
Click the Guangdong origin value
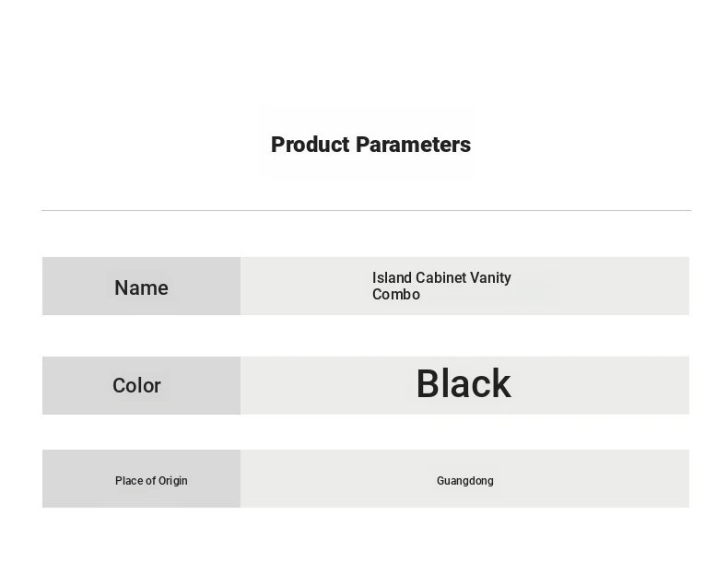click(x=464, y=481)
